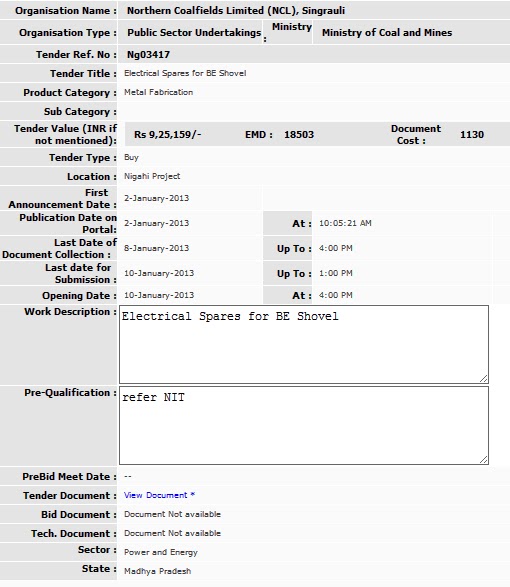Screen dimensions: 510x587
Task: Click the state value Madhya Pradesh
Action: pyautogui.click(x=157, y=571)
